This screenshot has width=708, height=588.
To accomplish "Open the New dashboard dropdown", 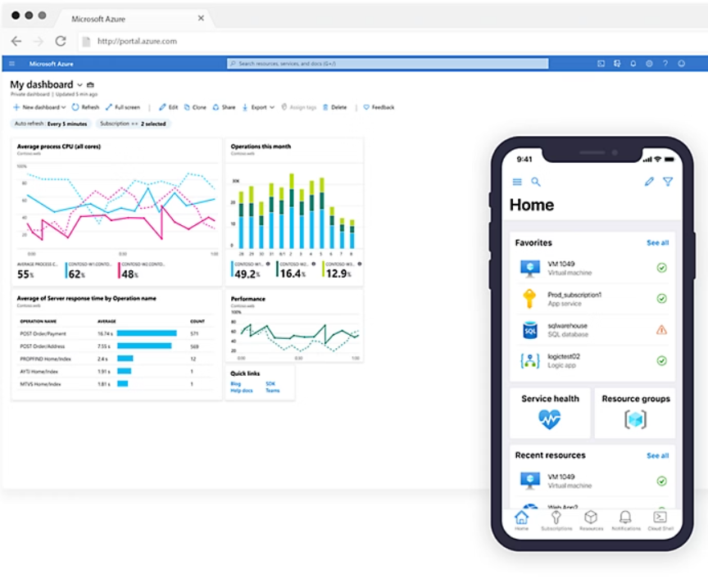I will [39, 107].
